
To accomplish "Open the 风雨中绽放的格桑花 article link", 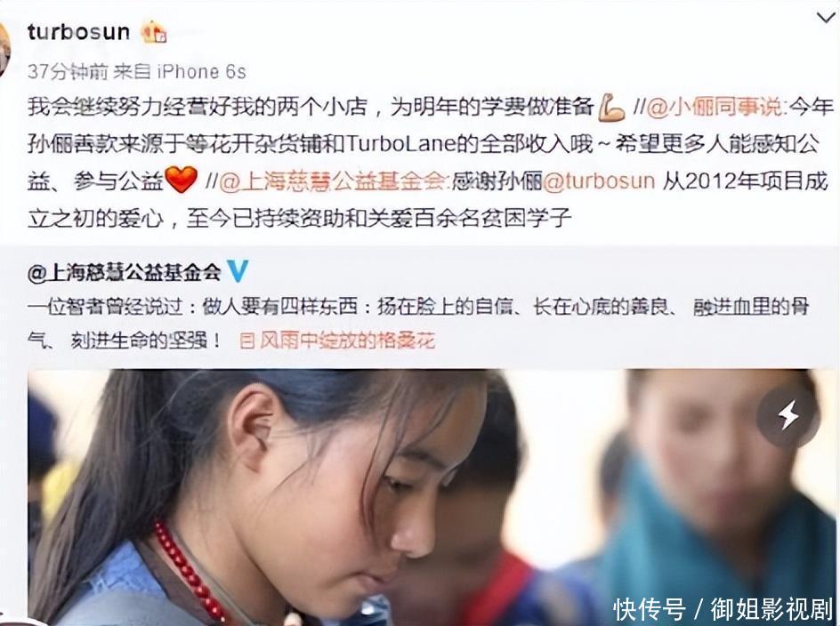I will (347, 341).
